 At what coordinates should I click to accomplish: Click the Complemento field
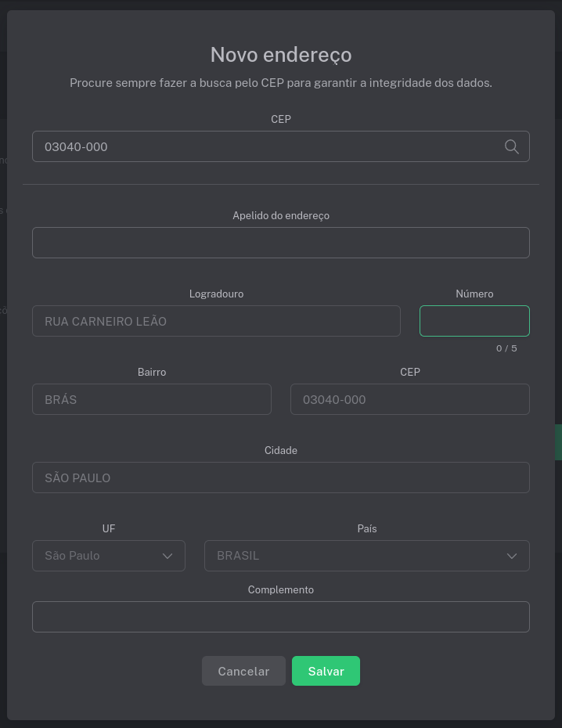pos(280,617)
